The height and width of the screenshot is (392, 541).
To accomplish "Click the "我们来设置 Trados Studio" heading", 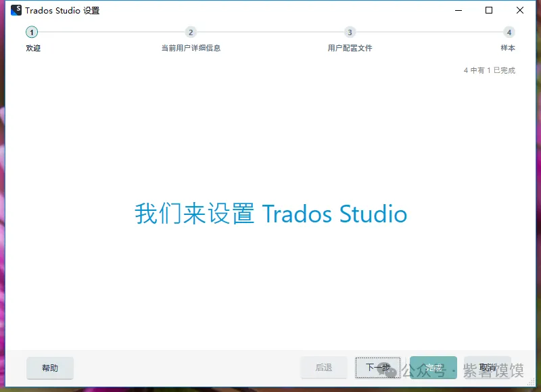I will [270, 214].
